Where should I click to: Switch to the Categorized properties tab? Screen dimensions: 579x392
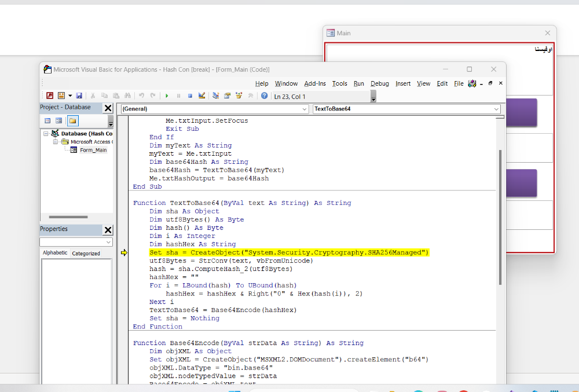[86, 253]
